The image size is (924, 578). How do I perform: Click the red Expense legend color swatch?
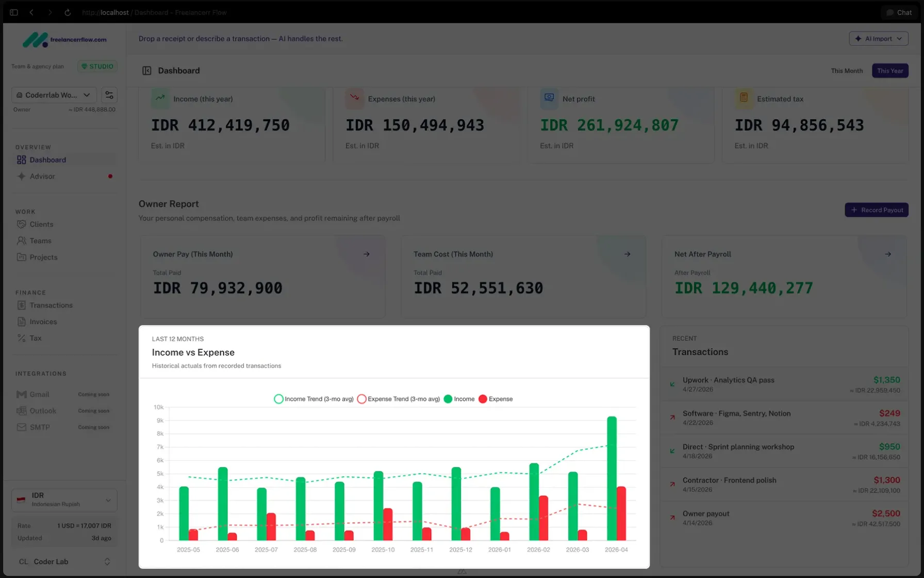pos(483,399)
